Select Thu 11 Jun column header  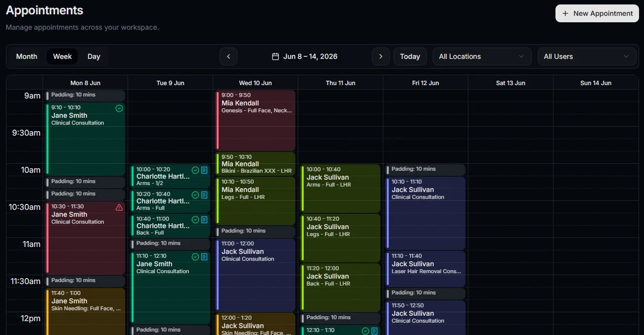(x=341, y=83)
